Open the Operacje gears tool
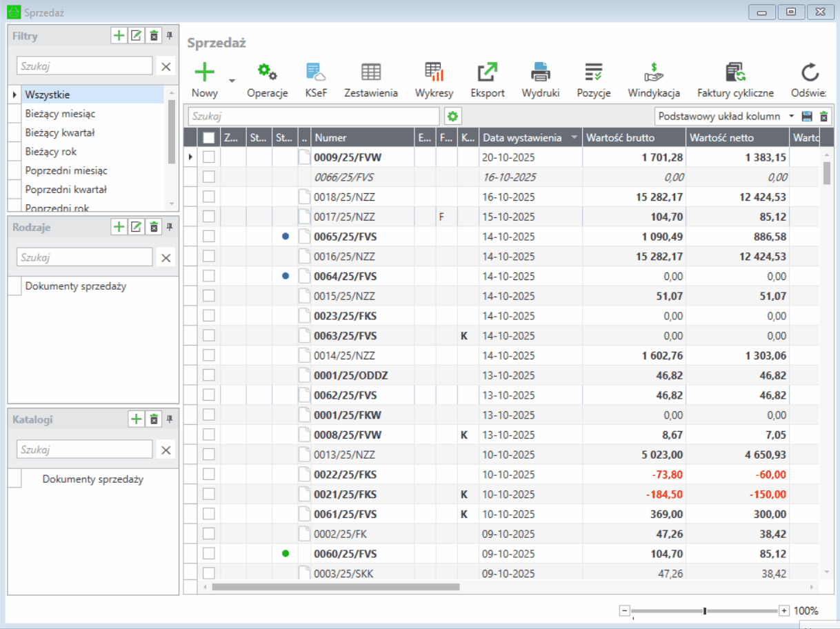 click(x=267, y=72)
